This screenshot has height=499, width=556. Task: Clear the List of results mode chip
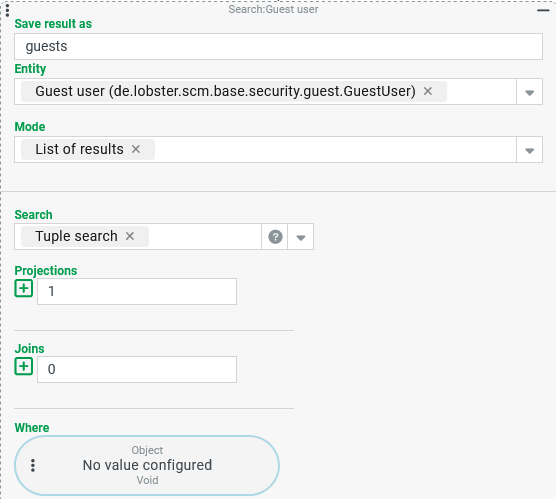pos(136,149)
